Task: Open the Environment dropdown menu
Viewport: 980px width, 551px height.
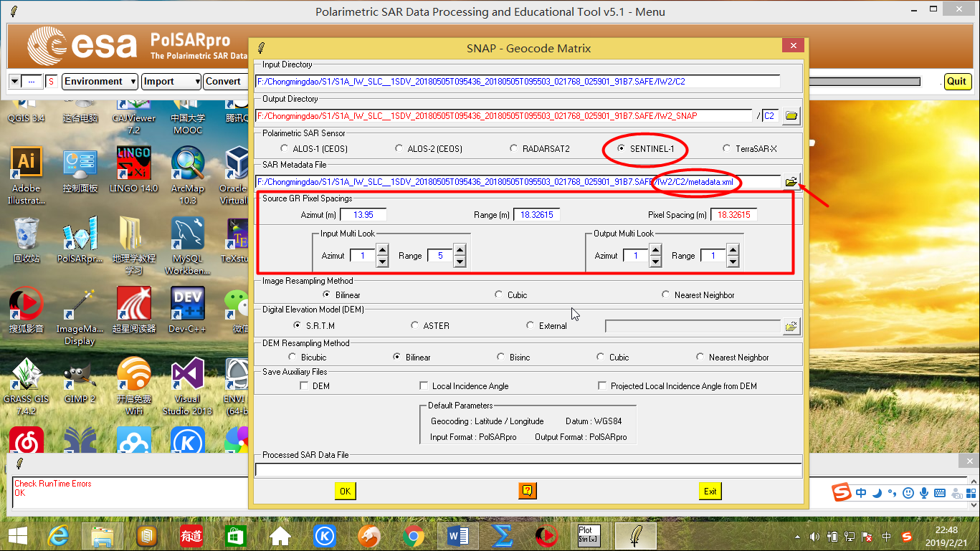Action: pos(100,82)
